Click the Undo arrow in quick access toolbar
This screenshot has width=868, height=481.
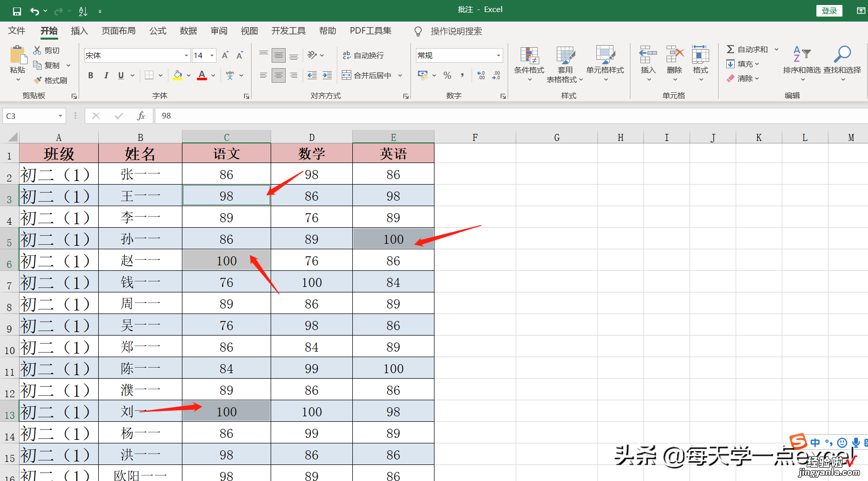(x=35, y=11)
